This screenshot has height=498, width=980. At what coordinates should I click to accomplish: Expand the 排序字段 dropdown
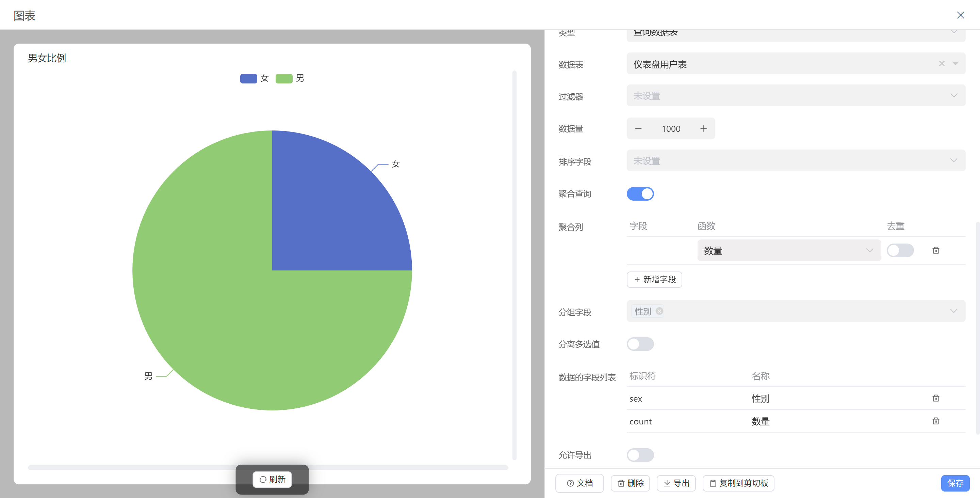tap(795, 161)
